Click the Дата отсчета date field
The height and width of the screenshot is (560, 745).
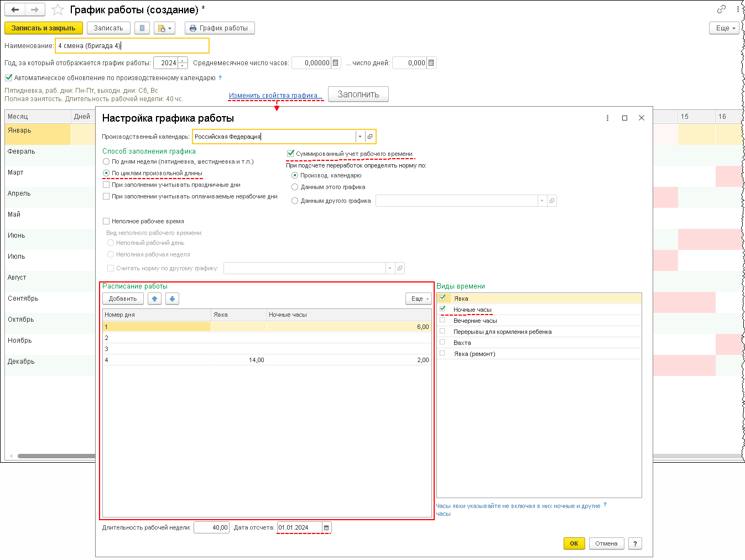coord(300,527)
